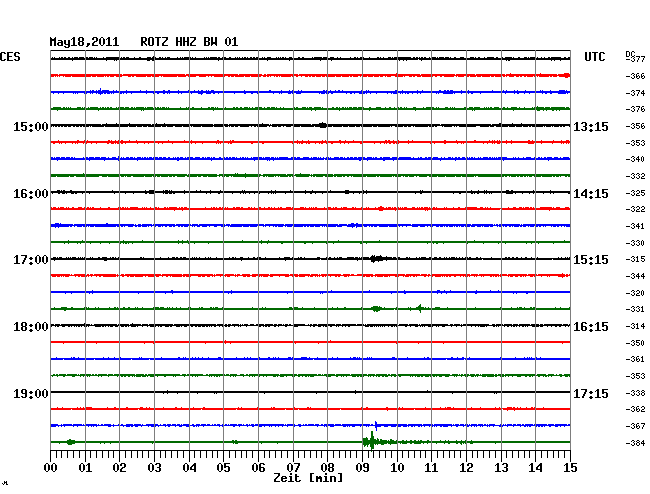Click the UTC timezone label
The height and width of the screenshot is (494, 650).
point(594,57)
